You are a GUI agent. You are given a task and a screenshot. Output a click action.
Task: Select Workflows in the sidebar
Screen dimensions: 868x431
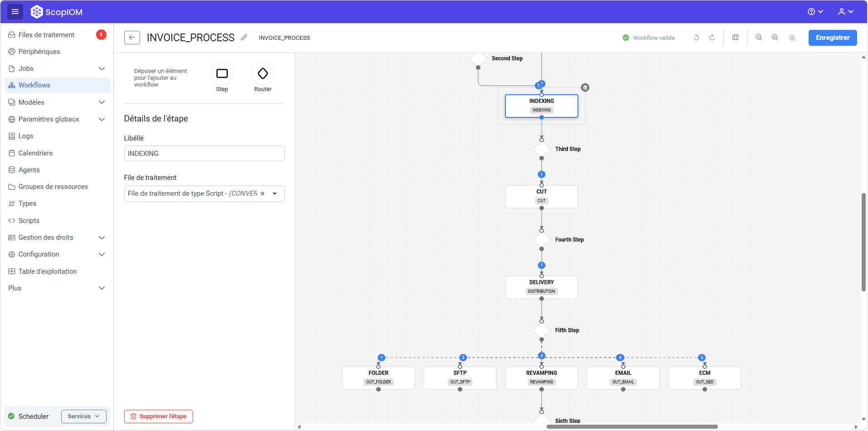point(58,85)
